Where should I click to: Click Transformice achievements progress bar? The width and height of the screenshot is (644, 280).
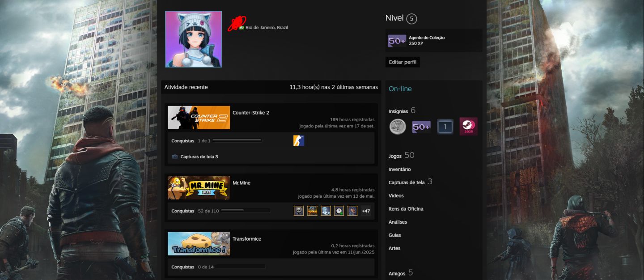point(241,267)
